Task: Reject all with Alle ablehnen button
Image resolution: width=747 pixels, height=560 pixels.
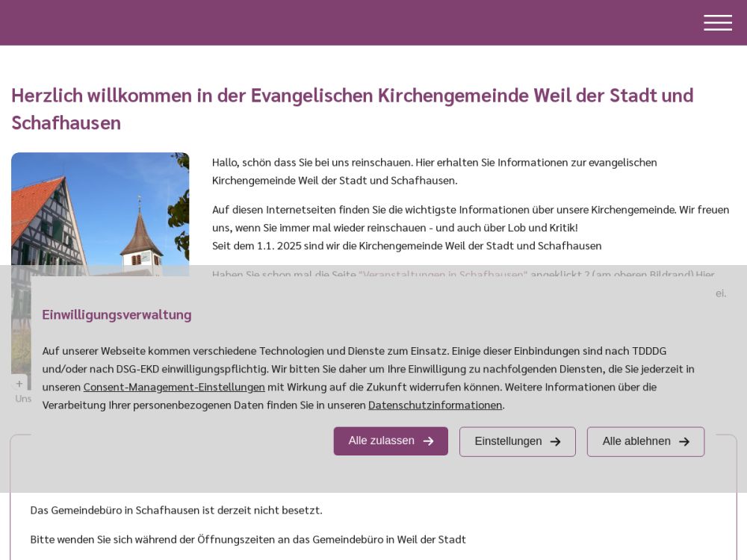Action: click(x=645, y=442)
